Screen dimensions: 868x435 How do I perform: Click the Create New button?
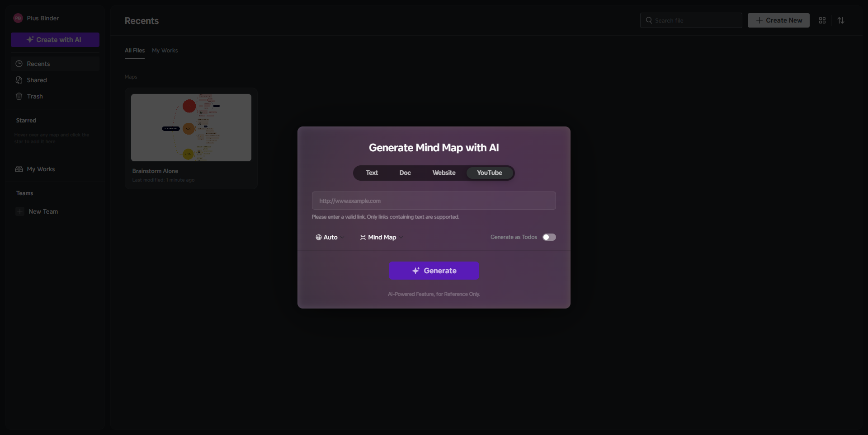pyautogui.click(x=778, y=20)
